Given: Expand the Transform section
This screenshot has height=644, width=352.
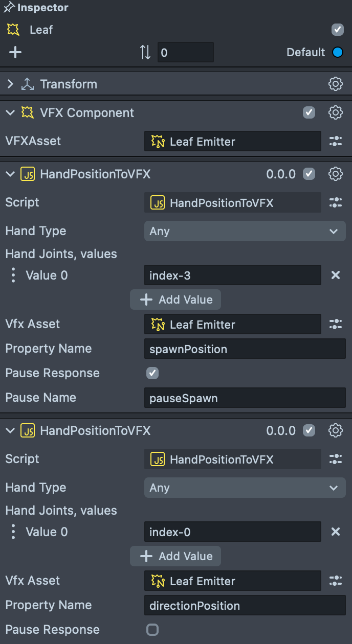Looking at the screenshot, I should 10,84.
